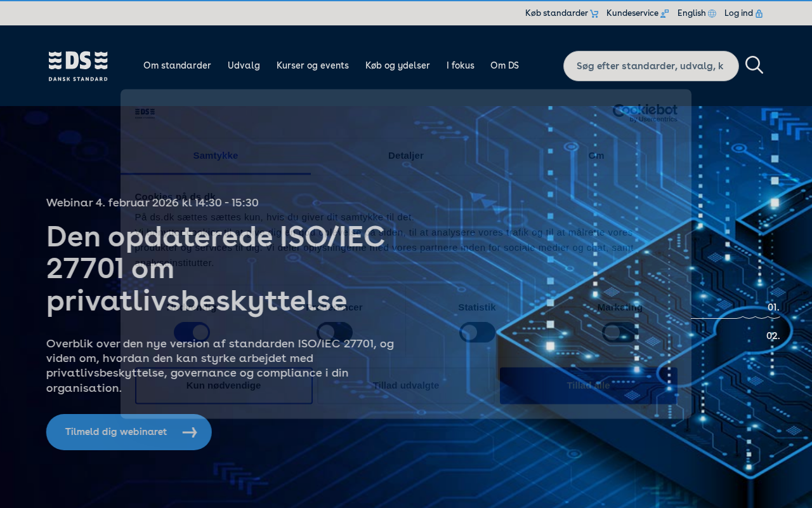Click the Cookiebot by Usercentrics logo
Screen dimensions: 812x508
point(645,113)
